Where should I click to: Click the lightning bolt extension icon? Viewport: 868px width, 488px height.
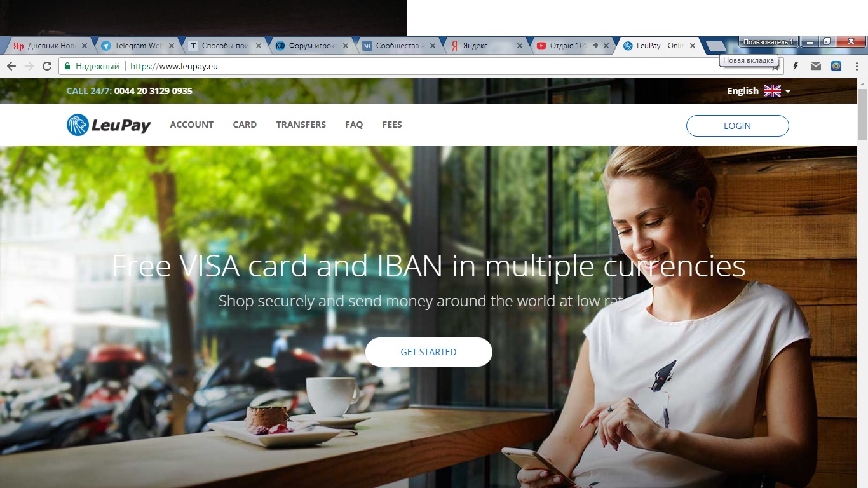[796, 65]
